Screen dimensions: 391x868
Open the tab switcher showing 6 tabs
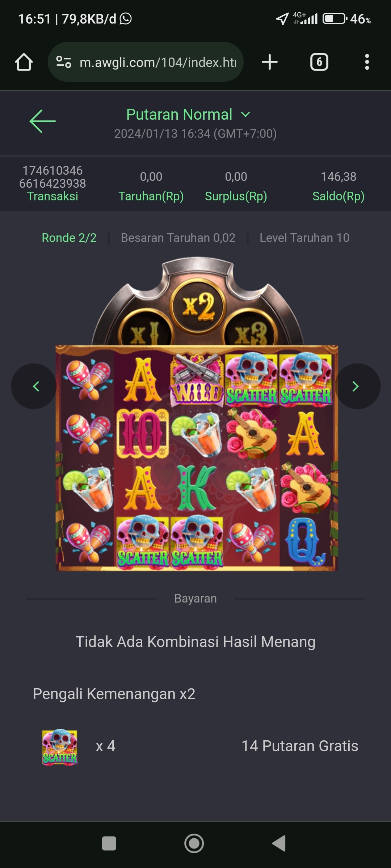tap(319, 62)
